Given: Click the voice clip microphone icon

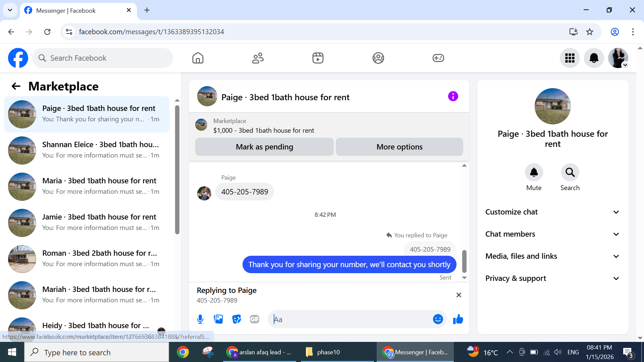Looking at the screenshot, I should click(x=200, y=319).
